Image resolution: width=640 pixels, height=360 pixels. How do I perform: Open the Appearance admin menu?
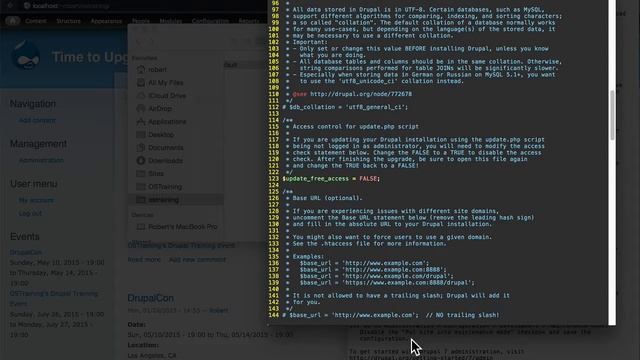coord(106,21)
